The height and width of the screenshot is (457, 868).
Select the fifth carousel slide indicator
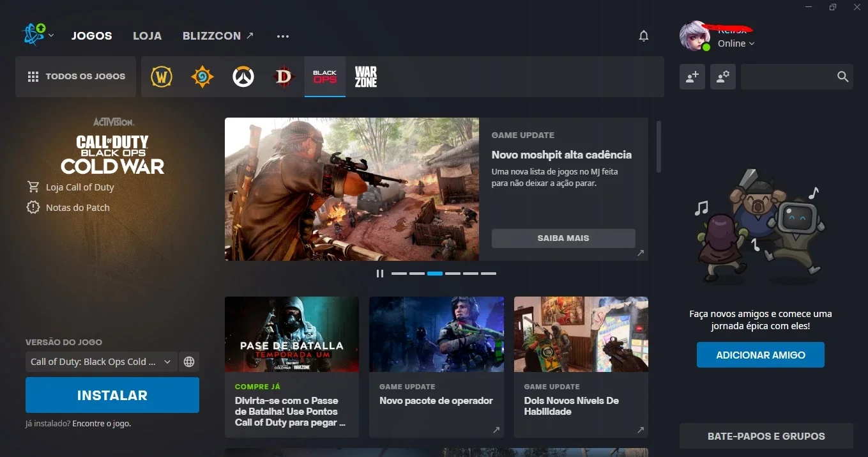tap(471, 274)
